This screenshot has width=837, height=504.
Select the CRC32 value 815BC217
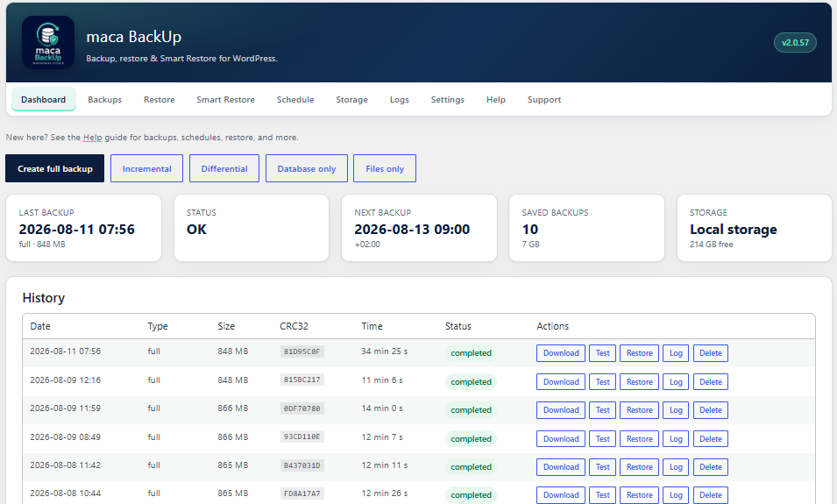(302, 380)
